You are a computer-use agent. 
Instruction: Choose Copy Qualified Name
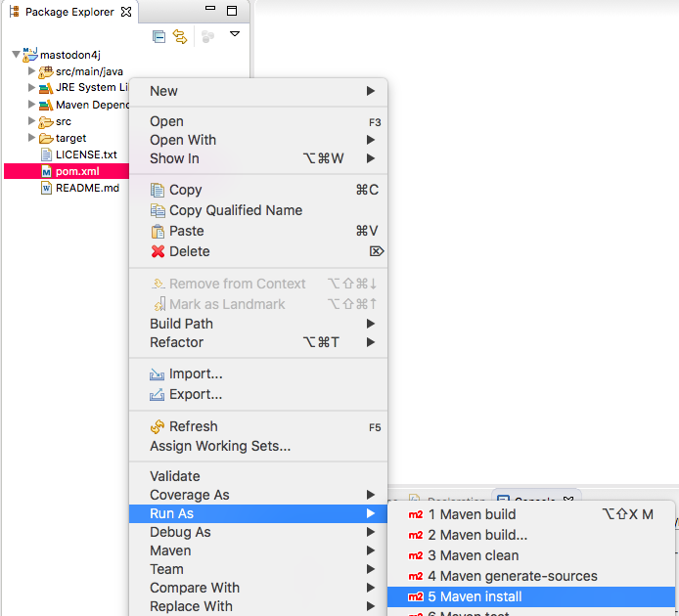coord(258,210)
